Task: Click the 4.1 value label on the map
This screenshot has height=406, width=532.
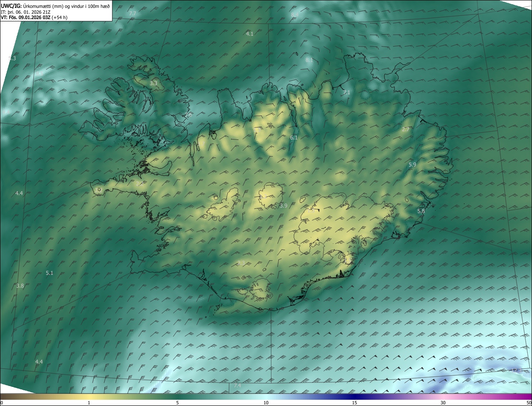Action: coord(250,34)
